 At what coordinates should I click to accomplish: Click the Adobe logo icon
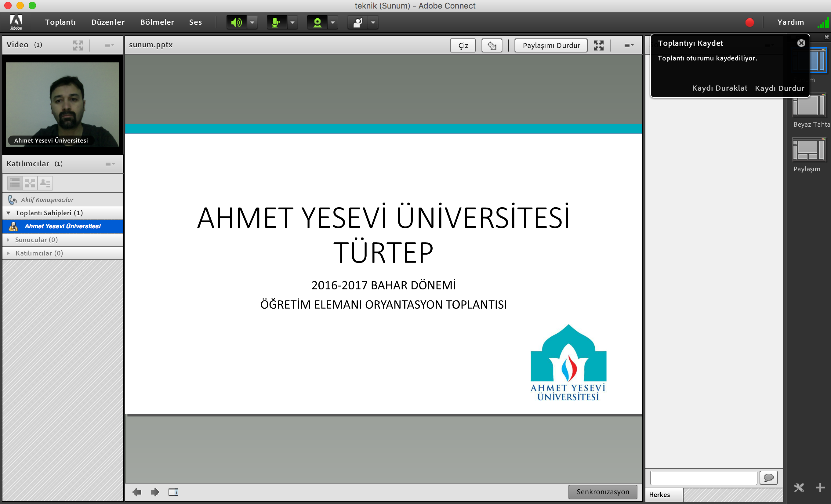pos(16,22)
